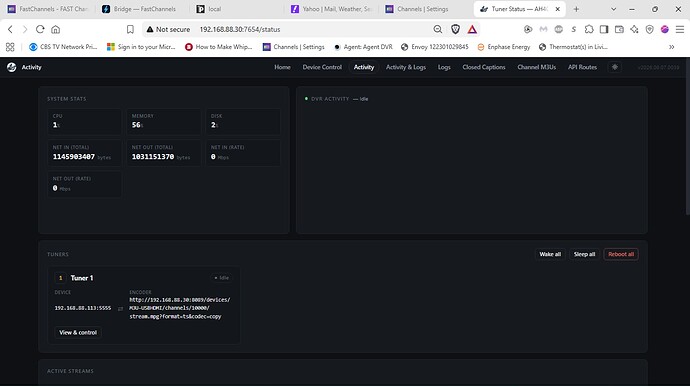Close the Tuner Status tab

[x=558, y=9]
